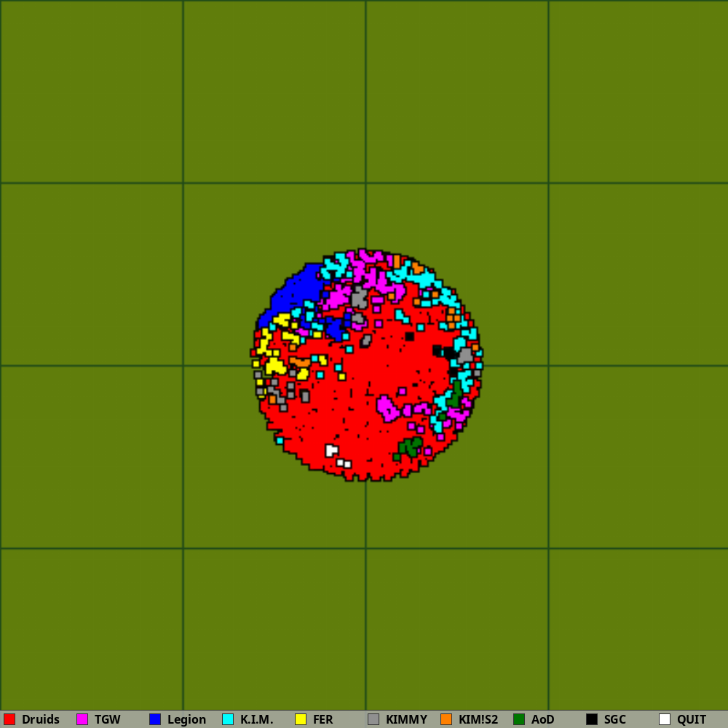
Task: Select the Legion text label in legend
Action: tap(186, 719)
